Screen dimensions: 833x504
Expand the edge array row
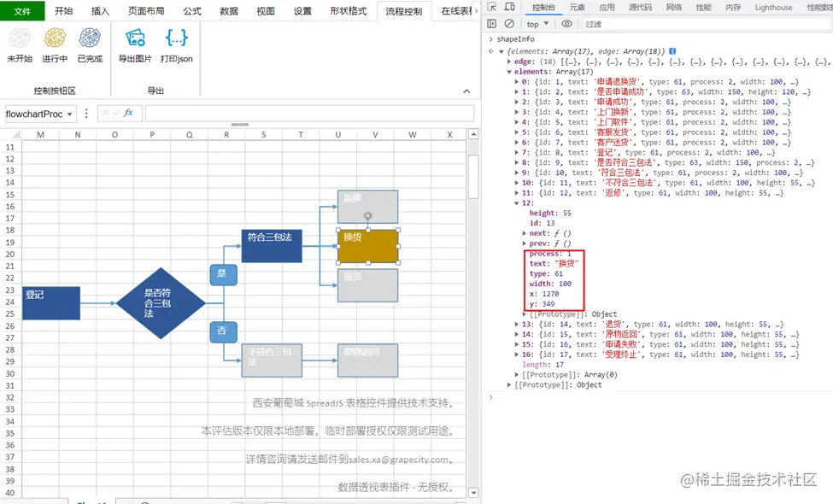click(x=509, y=62)
